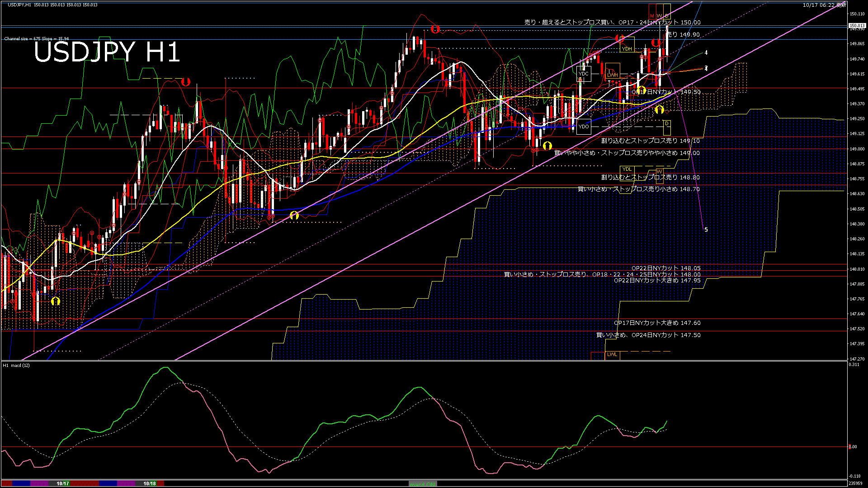Toggle the macd ON button
This screenshot has height=488, width=868.
(x=423, y=483)
